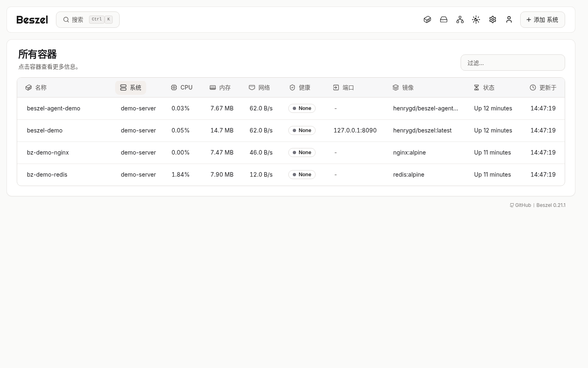Click the 46.0 B/s network value
The image size is (588, 368).
261,153
